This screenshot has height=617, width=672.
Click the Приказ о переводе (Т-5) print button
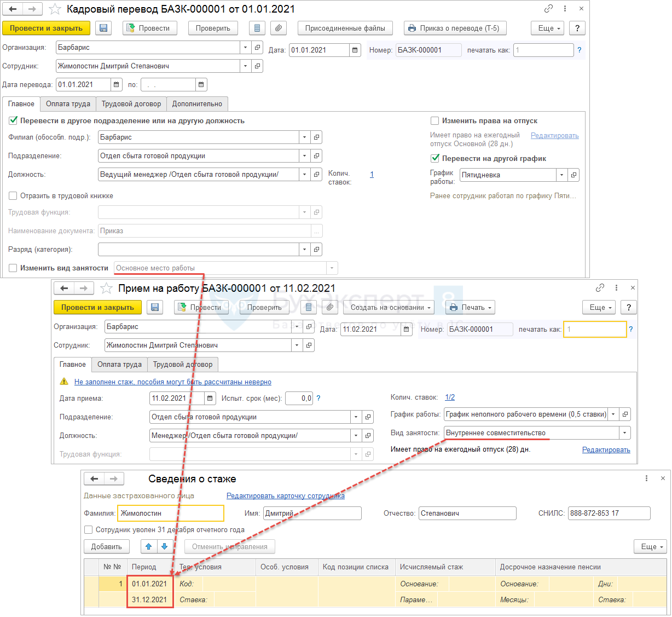tap(455, 28)
